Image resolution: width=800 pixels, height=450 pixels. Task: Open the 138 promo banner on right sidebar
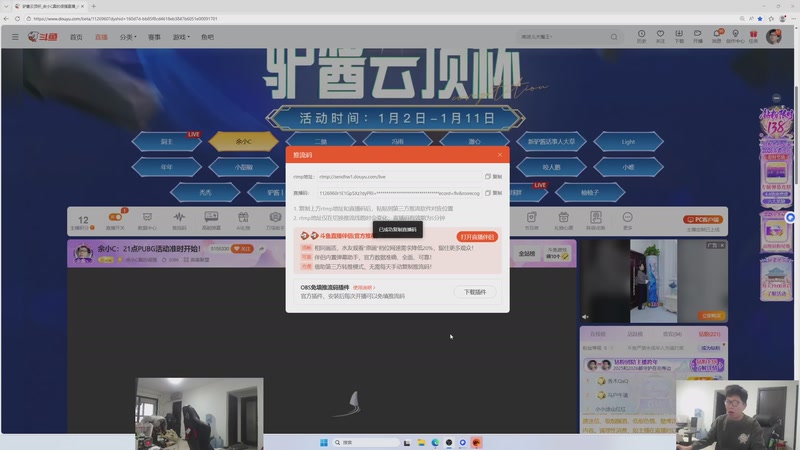pyautogui.click(x=776, y=122)
